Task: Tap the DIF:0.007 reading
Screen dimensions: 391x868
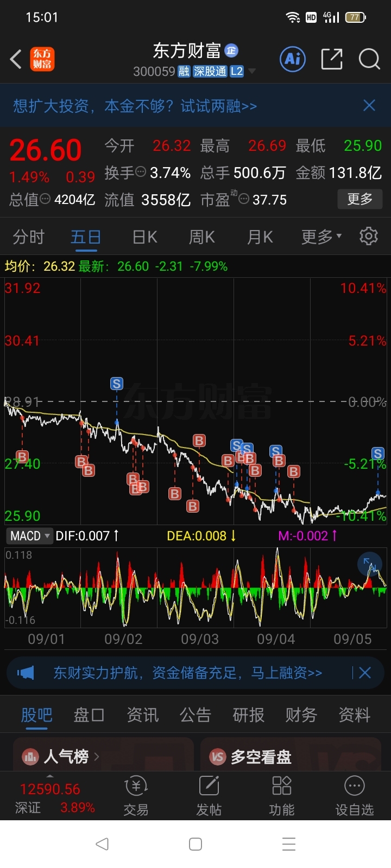Action: click(87, 536)
